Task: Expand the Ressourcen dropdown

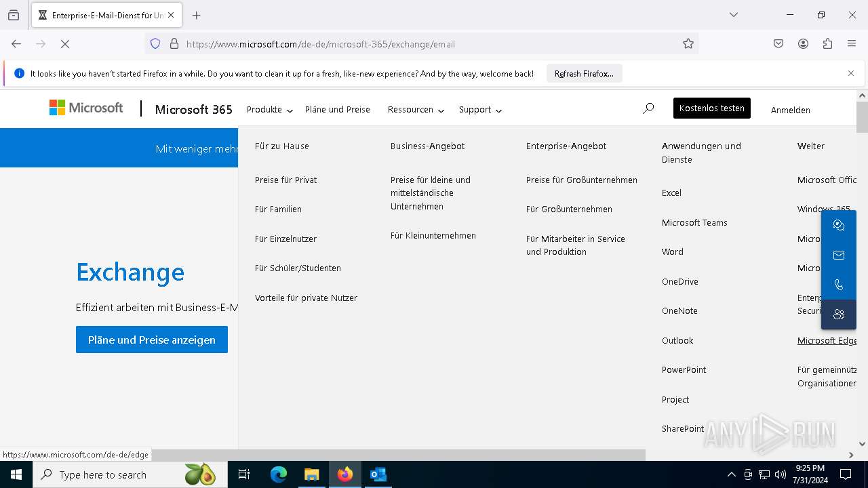Action: pos(416,110)
